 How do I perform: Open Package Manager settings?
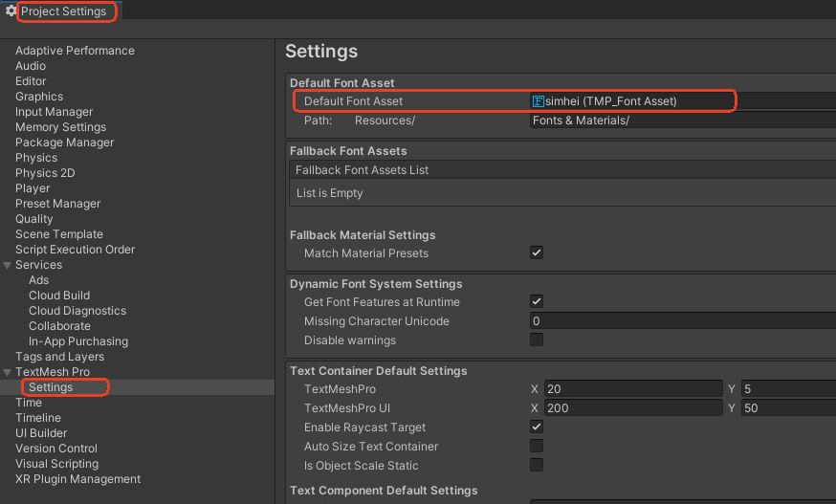tap(64, 142)
